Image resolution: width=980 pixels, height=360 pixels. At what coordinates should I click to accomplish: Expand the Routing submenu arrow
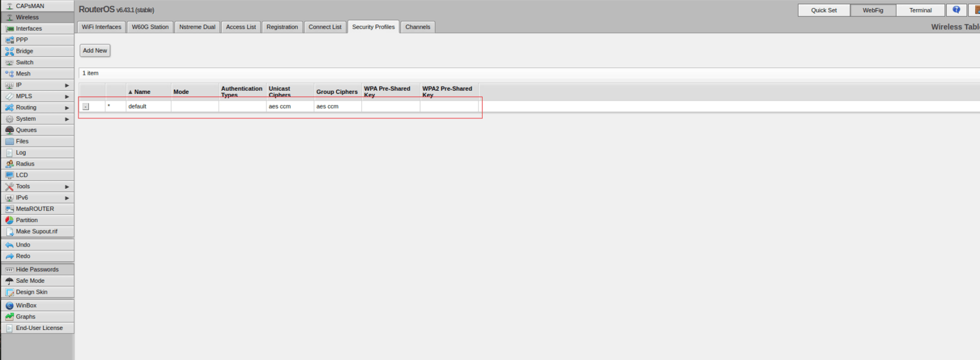point(67,108)
